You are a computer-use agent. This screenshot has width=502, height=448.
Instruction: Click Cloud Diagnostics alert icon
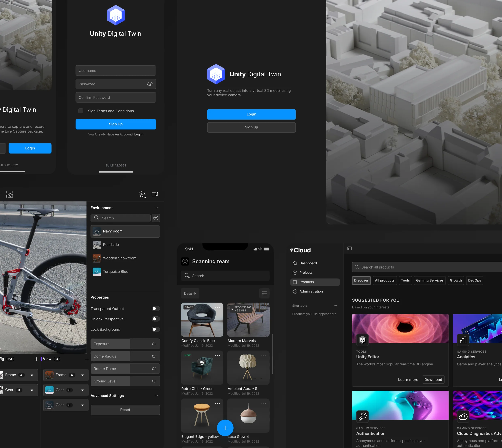coord(463,416)
